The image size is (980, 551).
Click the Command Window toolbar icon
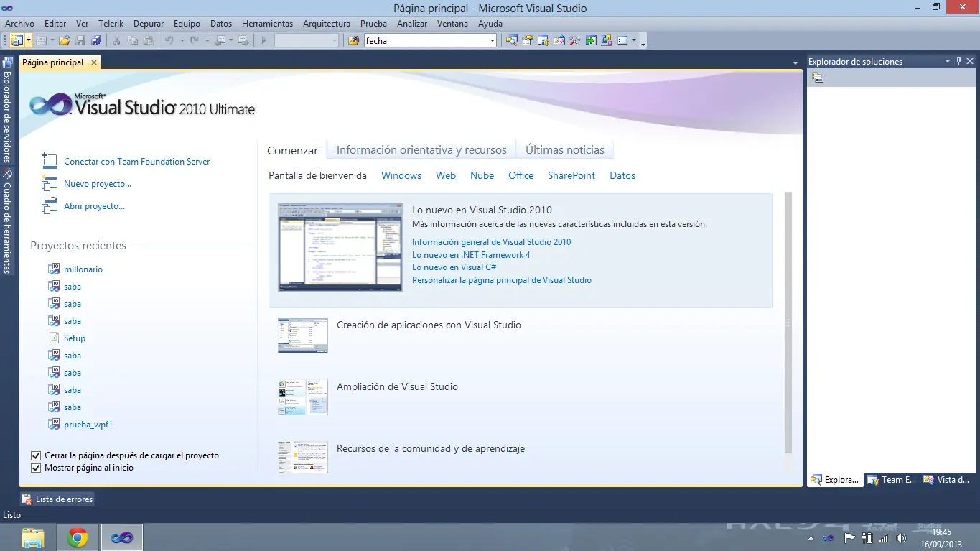622,41
